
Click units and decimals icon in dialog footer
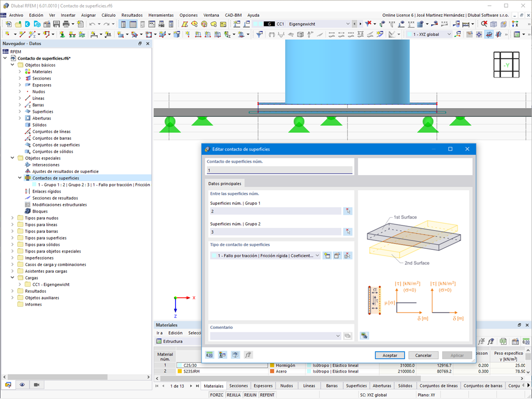point(210,355)
